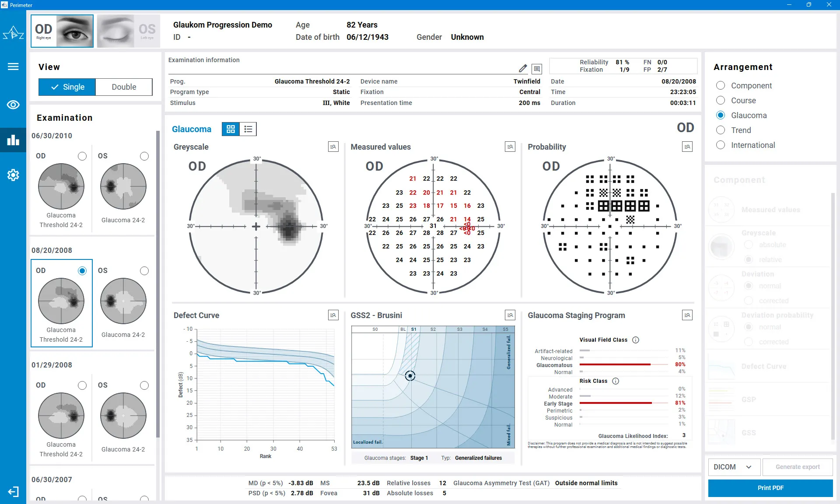Viewport: 840px width, 504px height.
Task: Enlarge the GSS2 - Brusini chart
Action: [510, 315]
